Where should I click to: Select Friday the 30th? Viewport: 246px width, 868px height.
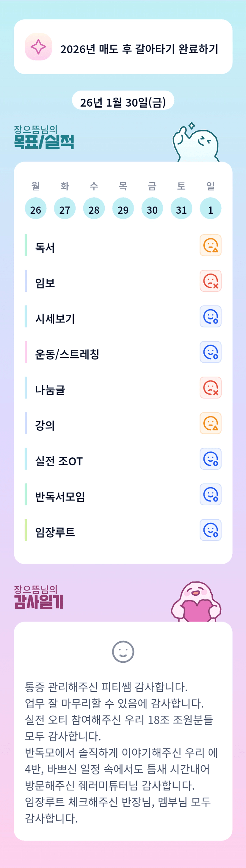pos(152,209)
